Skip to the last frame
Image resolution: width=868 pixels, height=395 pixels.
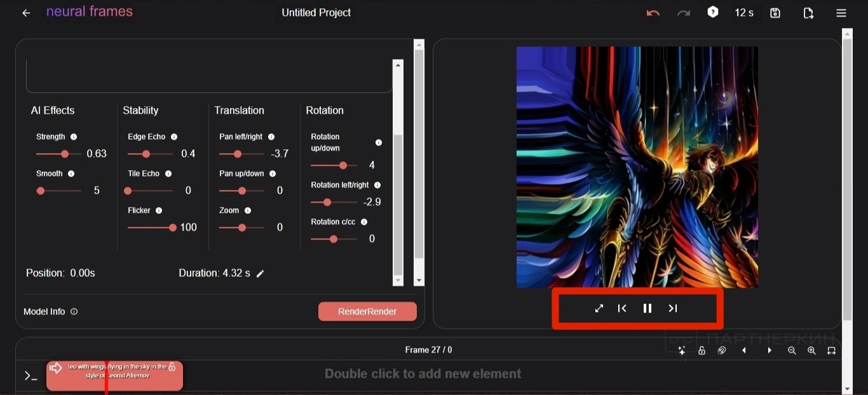pos(673,308)
